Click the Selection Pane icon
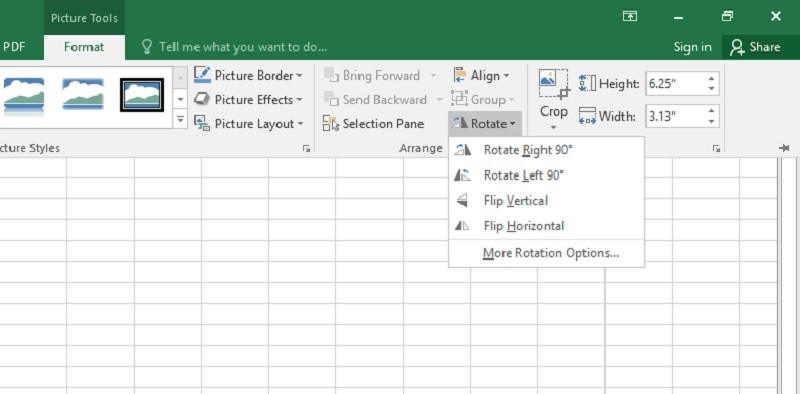Screen dimensions: 800x394 click(331, 124)
